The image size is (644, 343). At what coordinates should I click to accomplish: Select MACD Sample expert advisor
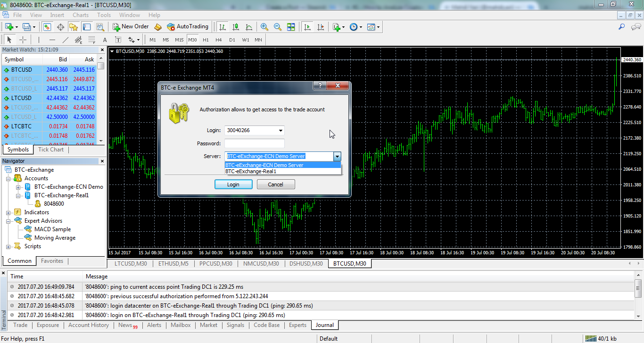(52, 229)
